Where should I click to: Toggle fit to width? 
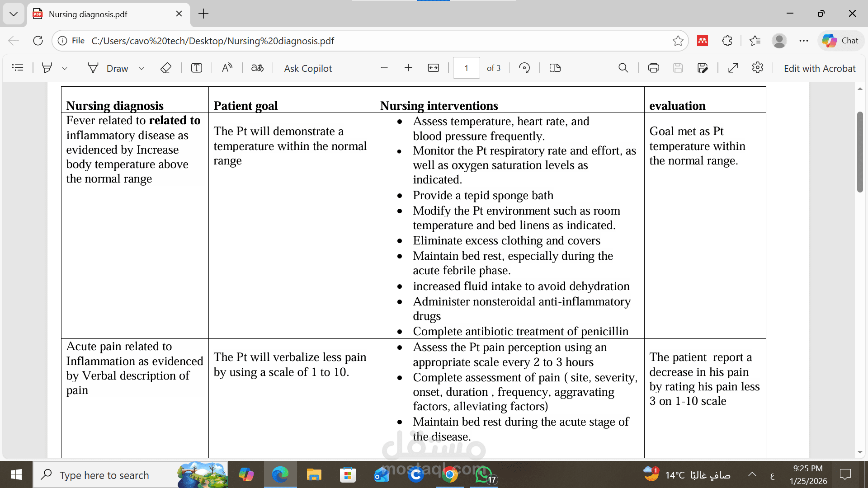(433, 68)
